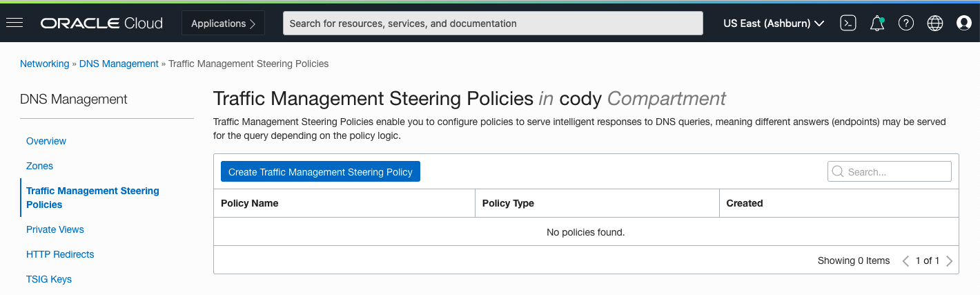This screenshot has height=295, width=980.
Task: Open the user profile avatar icon
Action: click(x=964, y=23)
